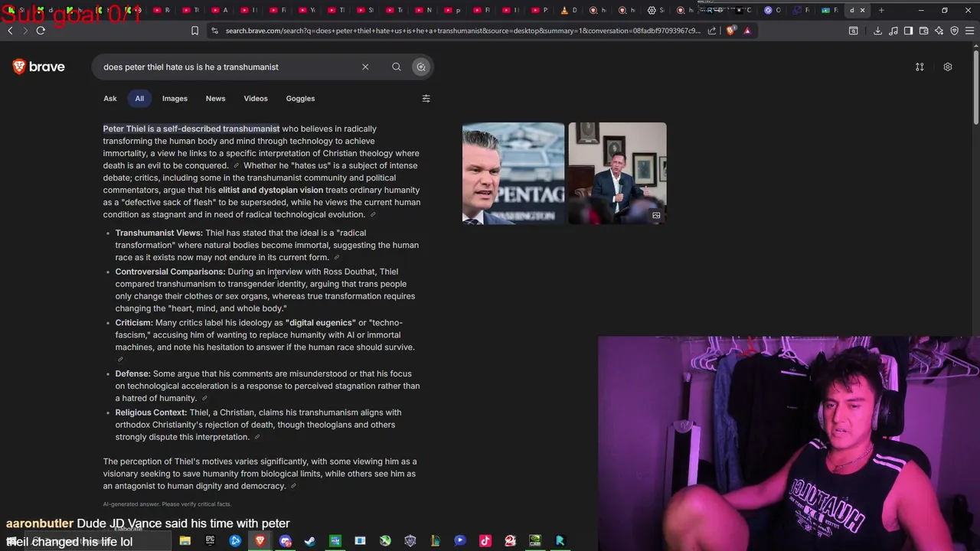Open Epic Games from the taskbar
The width and height of the screenshot is (980, 551).
(210, 541)
